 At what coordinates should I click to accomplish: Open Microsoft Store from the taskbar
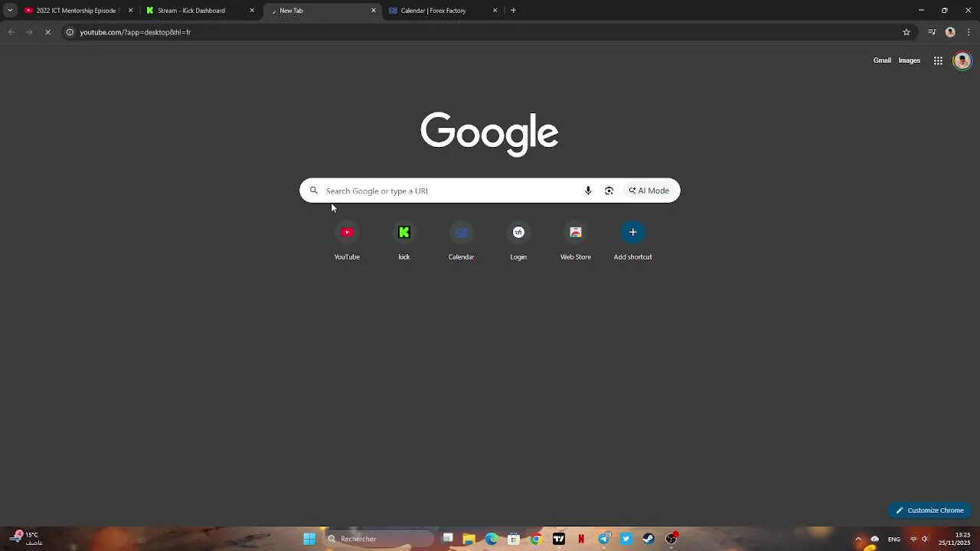[514, 539]
